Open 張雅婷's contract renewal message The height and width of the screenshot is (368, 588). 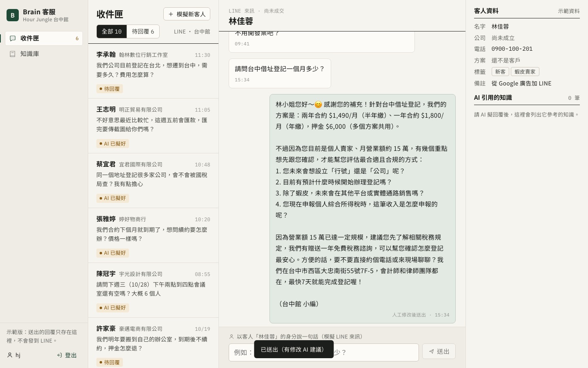[153, 236]
